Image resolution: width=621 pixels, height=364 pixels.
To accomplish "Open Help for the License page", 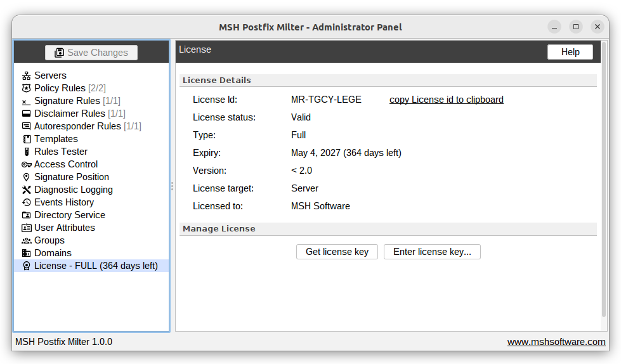I will coord(570,52).
